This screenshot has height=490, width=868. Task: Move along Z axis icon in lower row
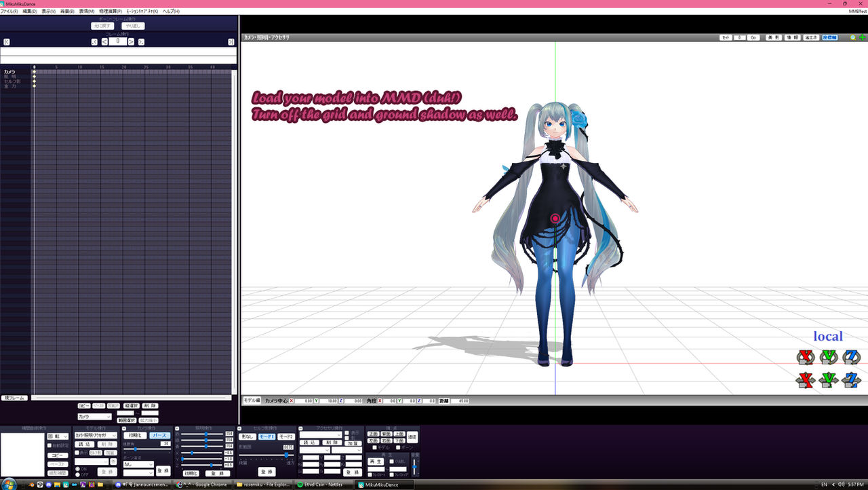(x=851, y=380)
